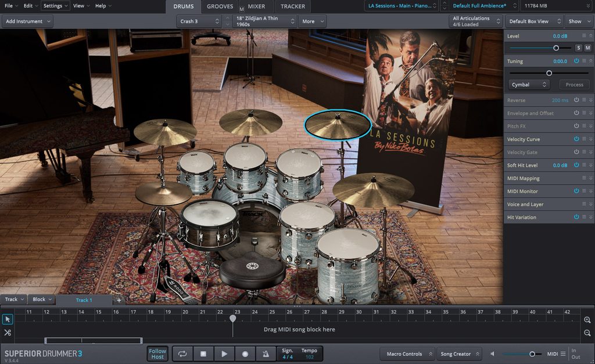Click the Process button
The image size is (595, 364).
[x=574, y=85]
